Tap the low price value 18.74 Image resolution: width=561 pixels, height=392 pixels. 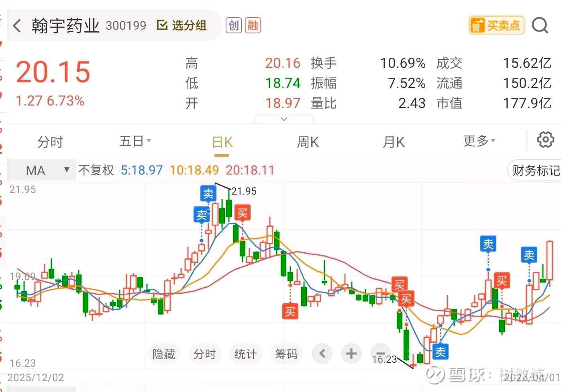(283, 83)
